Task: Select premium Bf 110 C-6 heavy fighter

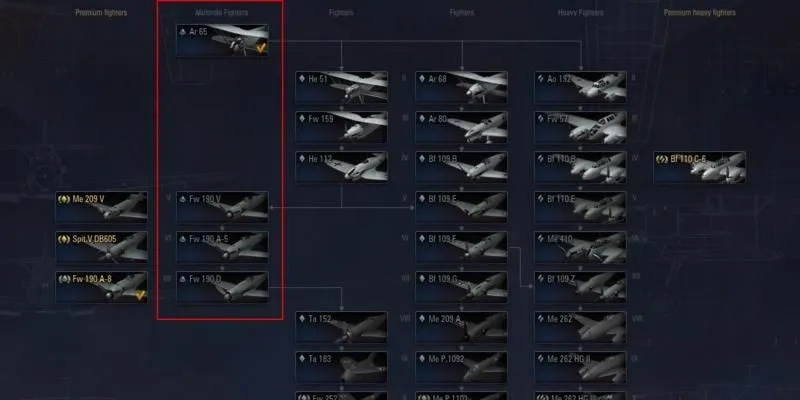Action: point(699,167)
